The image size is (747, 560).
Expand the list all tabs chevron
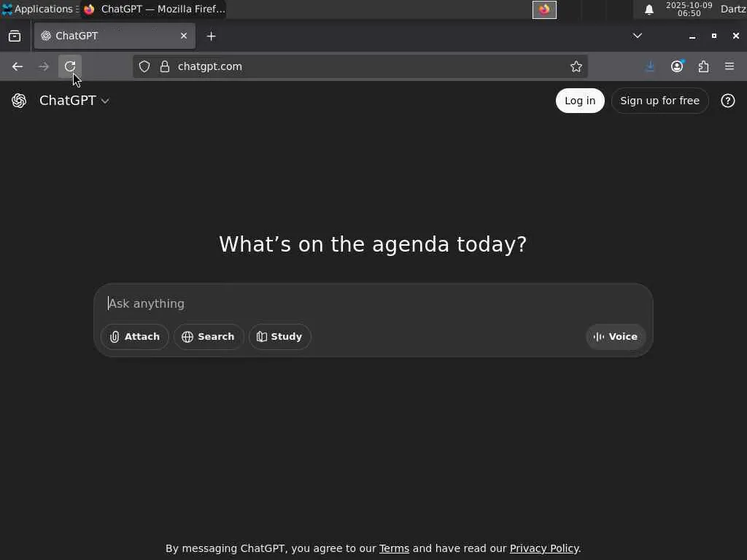[x=637, y=36]
